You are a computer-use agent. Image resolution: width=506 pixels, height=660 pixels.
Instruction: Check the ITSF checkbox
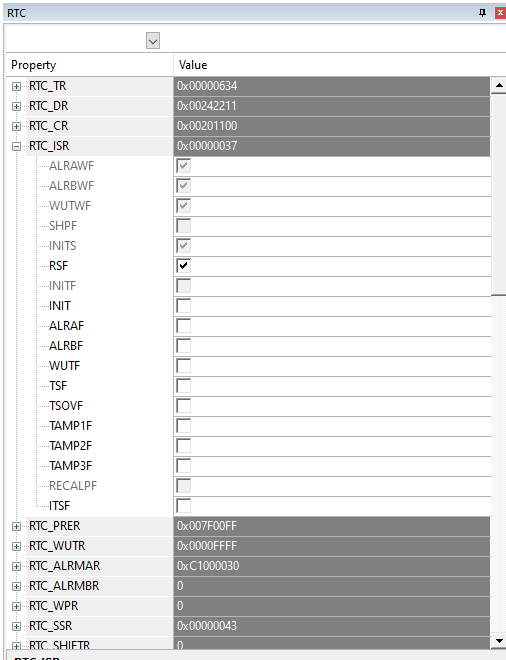pyautogui.click(x=184, y=506)
